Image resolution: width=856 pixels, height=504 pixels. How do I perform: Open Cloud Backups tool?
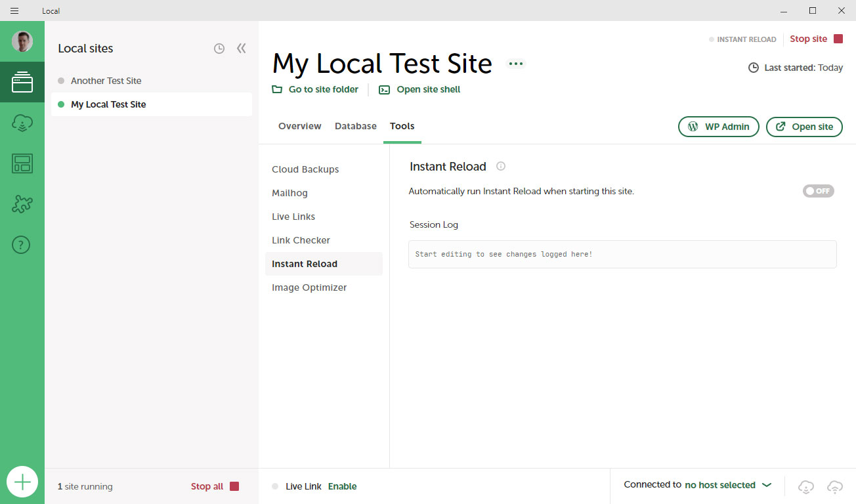[x=305, y=169]
